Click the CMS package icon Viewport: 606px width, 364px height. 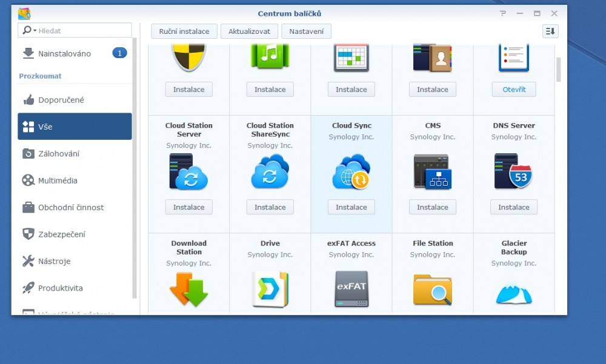[432, 172]
